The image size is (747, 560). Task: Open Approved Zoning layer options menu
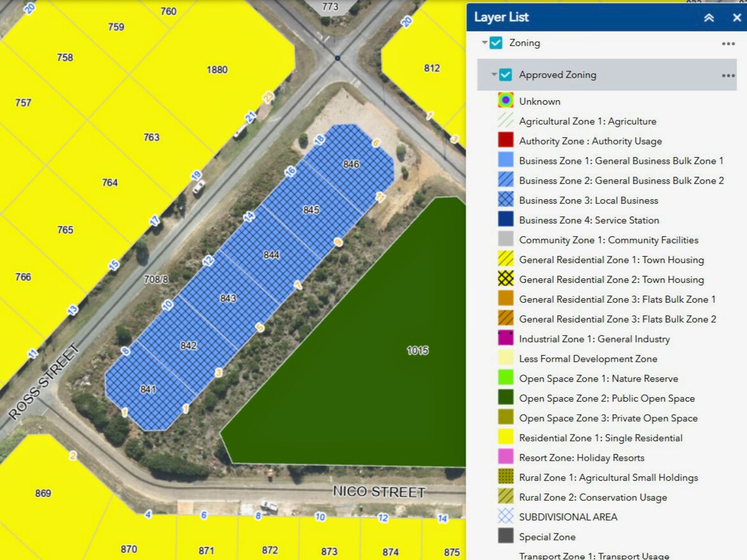[728, 75]
